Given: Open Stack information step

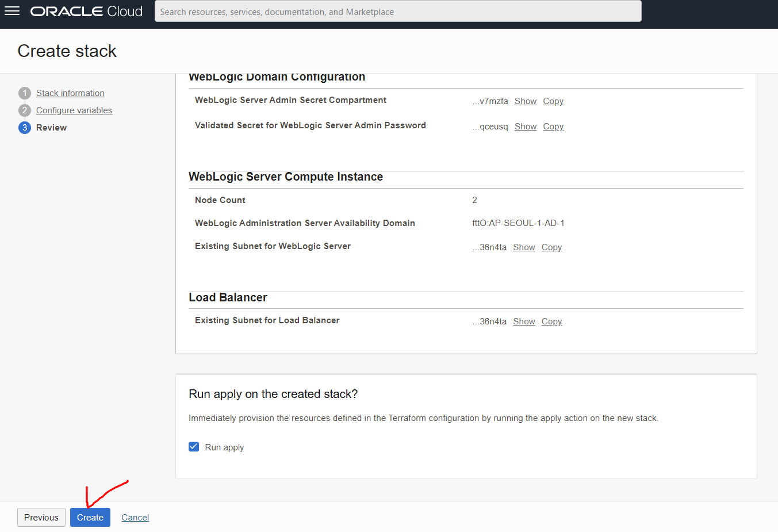Looking at the screenshot, I should click(70, 93).
